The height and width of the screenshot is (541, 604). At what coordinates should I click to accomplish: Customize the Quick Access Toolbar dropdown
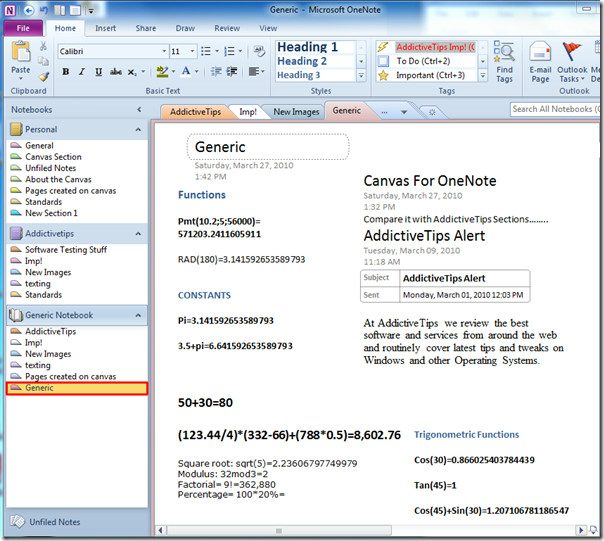point(91,11)
